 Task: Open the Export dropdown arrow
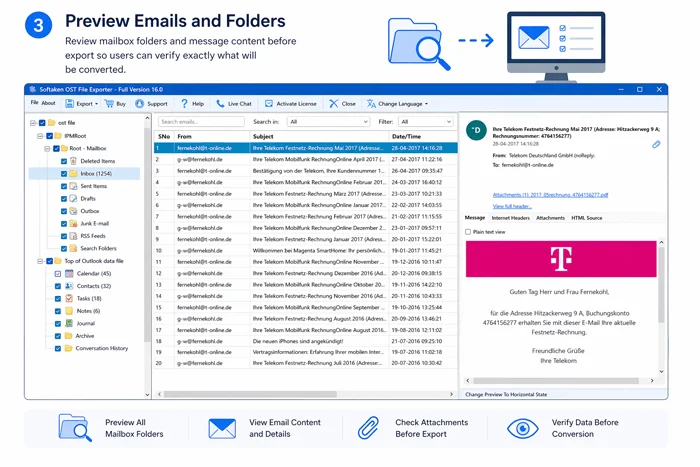[96, 104]
